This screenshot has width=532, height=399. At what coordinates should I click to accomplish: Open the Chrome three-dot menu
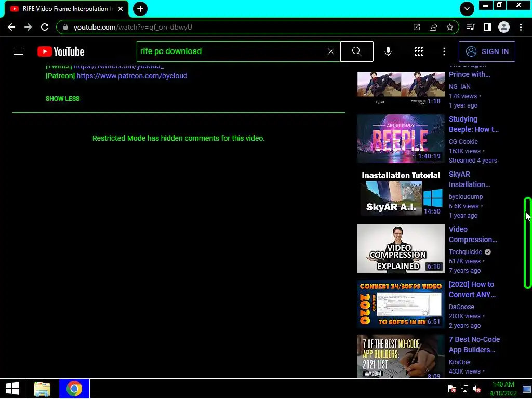click(x=521, y=27)
